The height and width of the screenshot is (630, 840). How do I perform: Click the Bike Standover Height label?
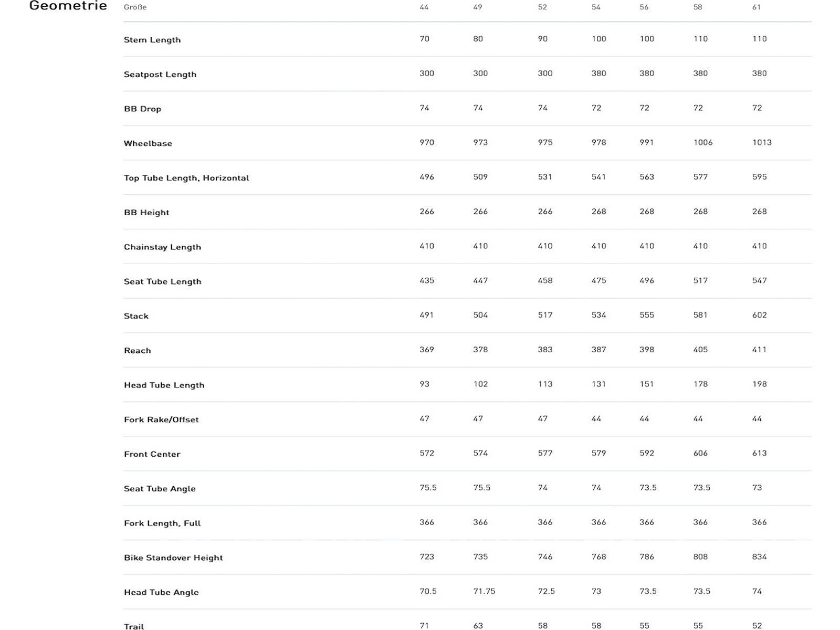point(173,558)
